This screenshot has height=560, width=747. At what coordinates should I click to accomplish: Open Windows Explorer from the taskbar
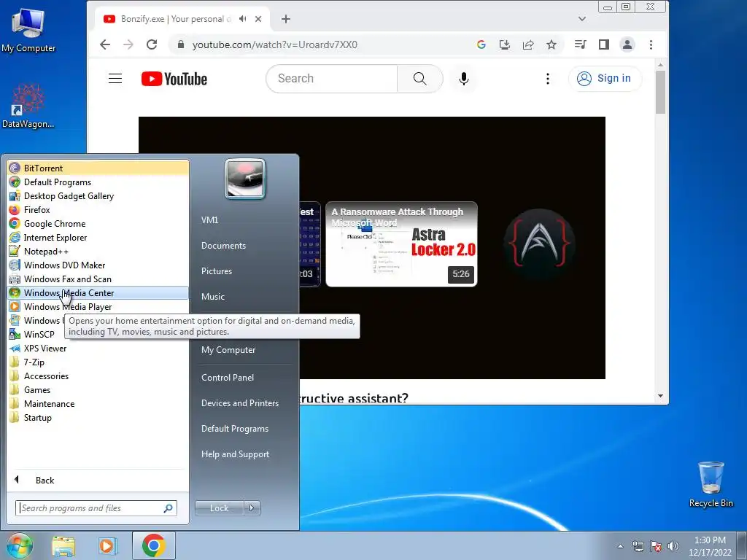(63, 545)
